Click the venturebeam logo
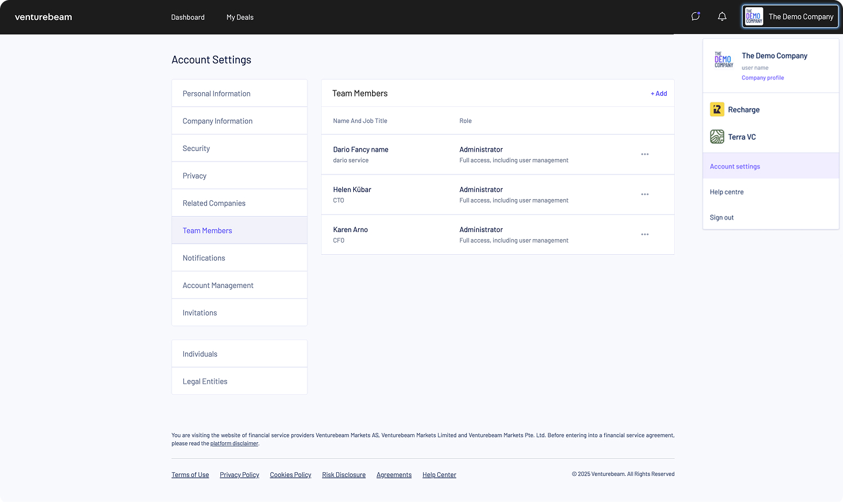843x504 pixels. 44,17
